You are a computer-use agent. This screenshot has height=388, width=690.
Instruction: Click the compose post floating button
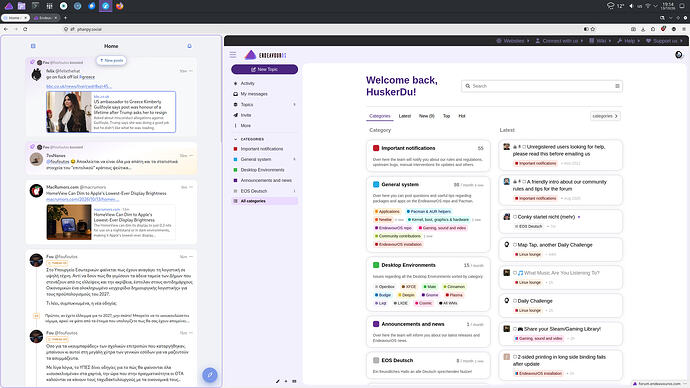coord(210,375)
